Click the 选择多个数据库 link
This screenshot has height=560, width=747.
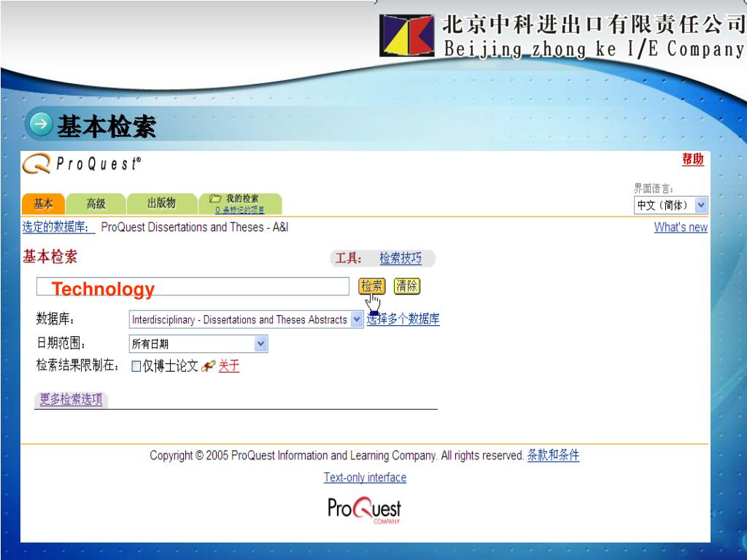point(403,319)
